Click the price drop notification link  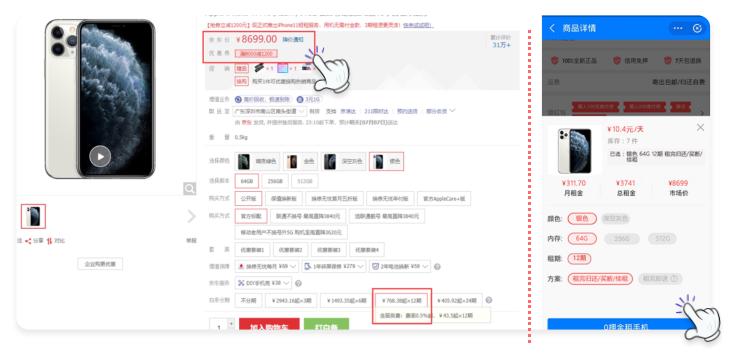(293, 40)
